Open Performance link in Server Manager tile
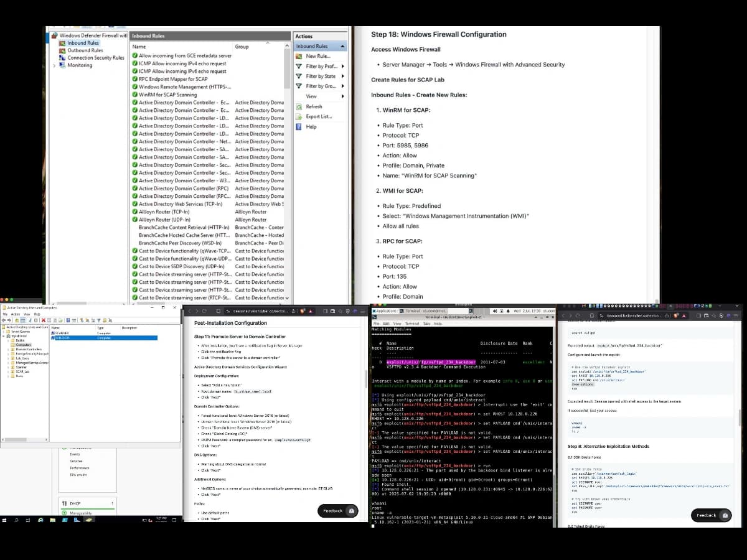This screenshot has height=560, width=747. click(79, 468)
